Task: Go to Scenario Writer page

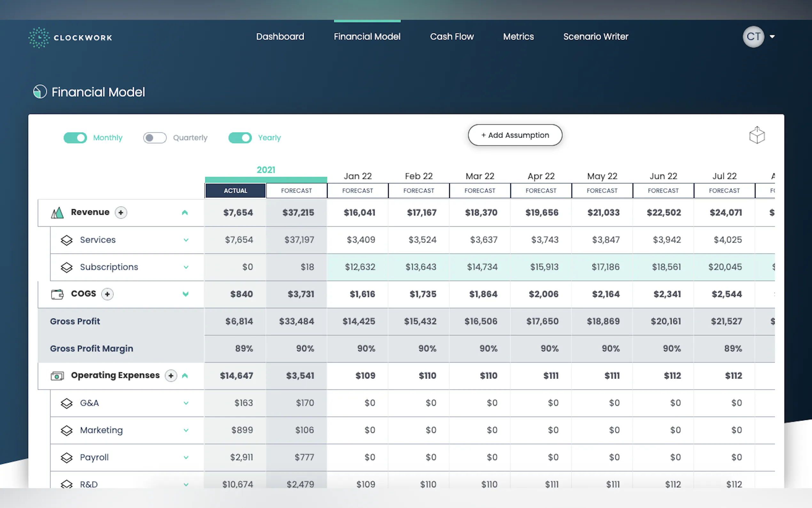Action: [x=596, y=36]
